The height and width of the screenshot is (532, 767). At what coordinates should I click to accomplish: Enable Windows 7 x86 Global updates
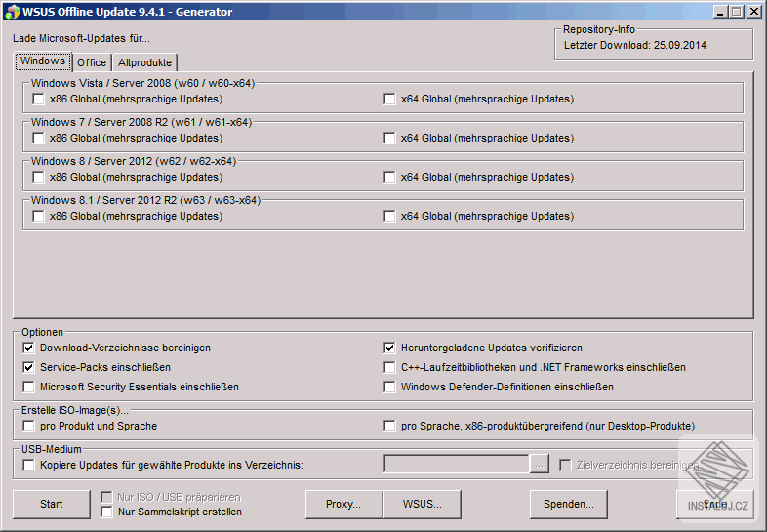click(38, 138)
